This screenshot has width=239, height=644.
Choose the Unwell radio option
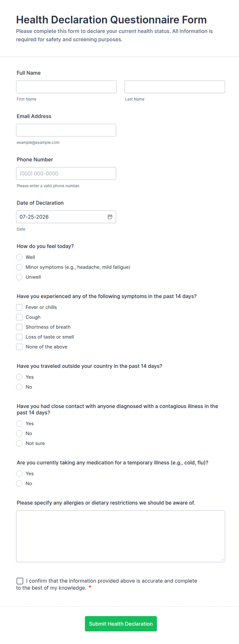point(19,277)
